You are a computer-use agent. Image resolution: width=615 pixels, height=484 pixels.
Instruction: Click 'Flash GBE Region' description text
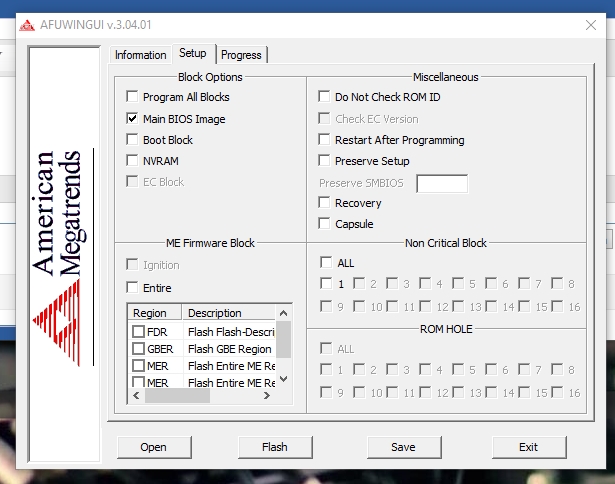[x=230, y=349]
